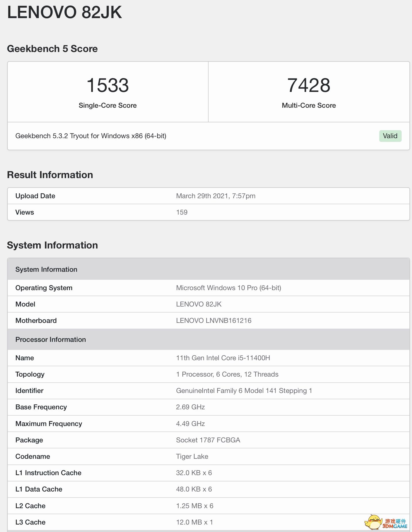Click the Model value LENOVO 82JK
This screenshot has width=412, height=532.
point(199,304)
